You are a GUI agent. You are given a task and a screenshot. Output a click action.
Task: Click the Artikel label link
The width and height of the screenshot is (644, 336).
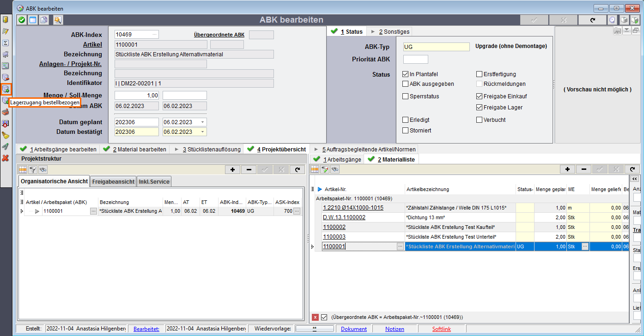point(92,45)
